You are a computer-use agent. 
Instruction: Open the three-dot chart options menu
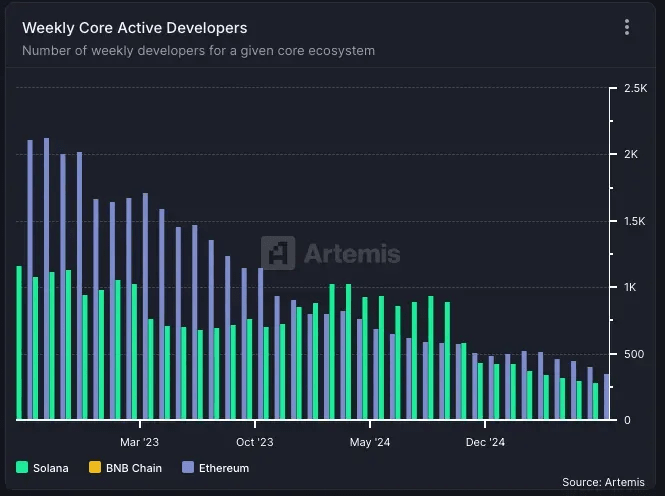627,27
